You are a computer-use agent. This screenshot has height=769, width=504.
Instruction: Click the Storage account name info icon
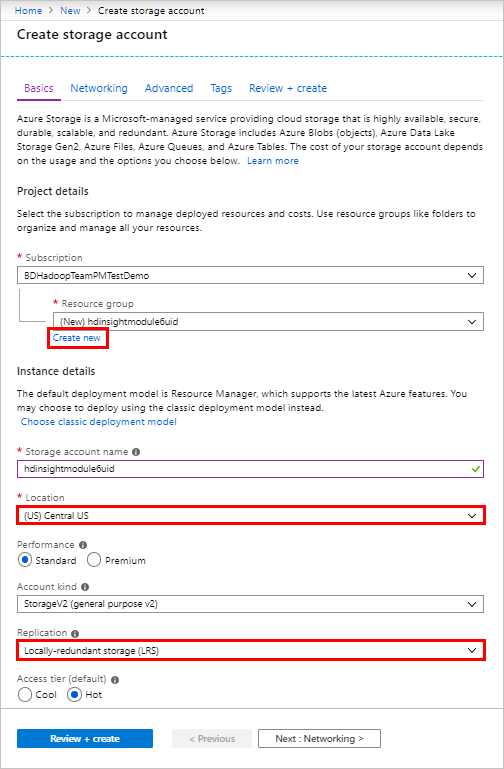pos(136,452)
